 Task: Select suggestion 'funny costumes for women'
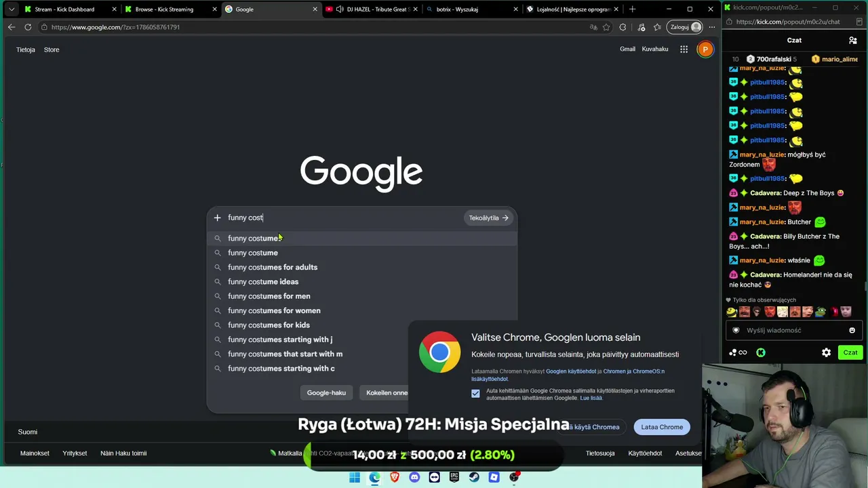pyautogui.click(x=362, y=310)
